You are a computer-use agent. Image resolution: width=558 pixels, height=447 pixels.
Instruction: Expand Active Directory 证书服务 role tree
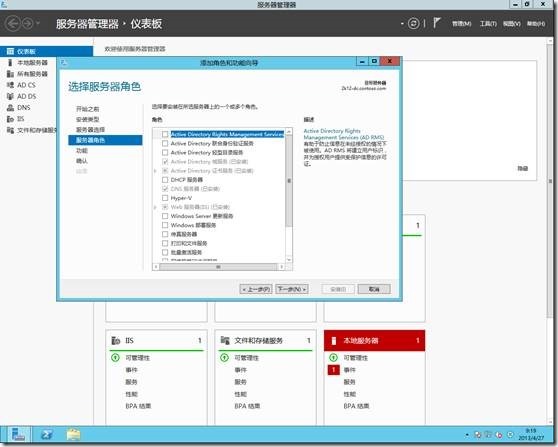tap(156, 171)
